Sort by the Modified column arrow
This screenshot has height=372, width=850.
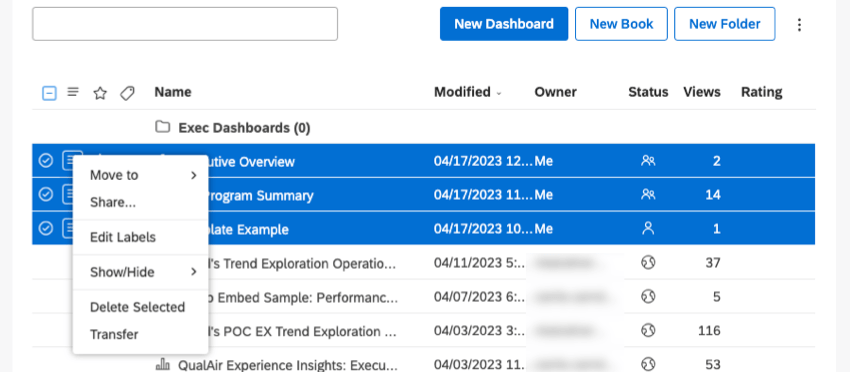coord(499,93)
